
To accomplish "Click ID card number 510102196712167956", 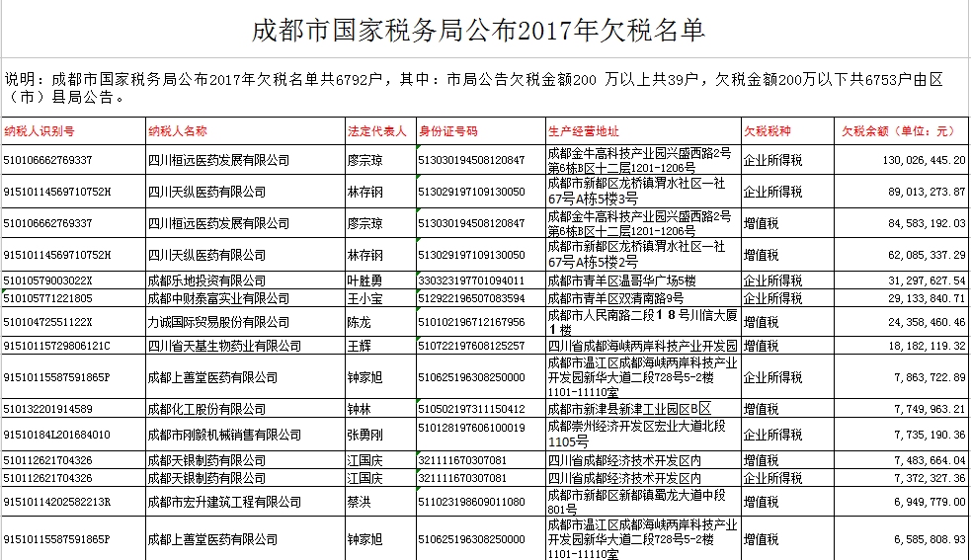I will coord(471,322).
